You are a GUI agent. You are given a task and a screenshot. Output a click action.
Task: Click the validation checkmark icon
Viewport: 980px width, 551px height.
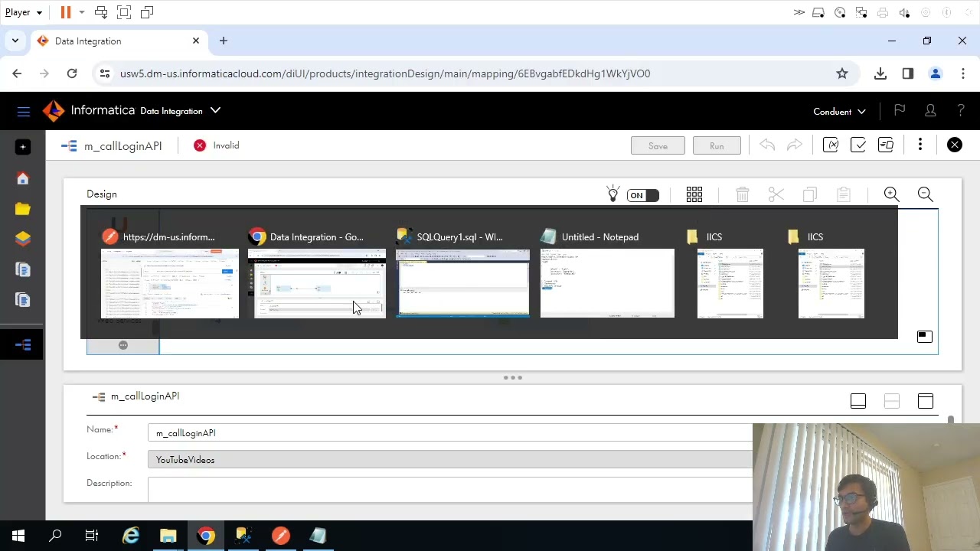point(858,145)
